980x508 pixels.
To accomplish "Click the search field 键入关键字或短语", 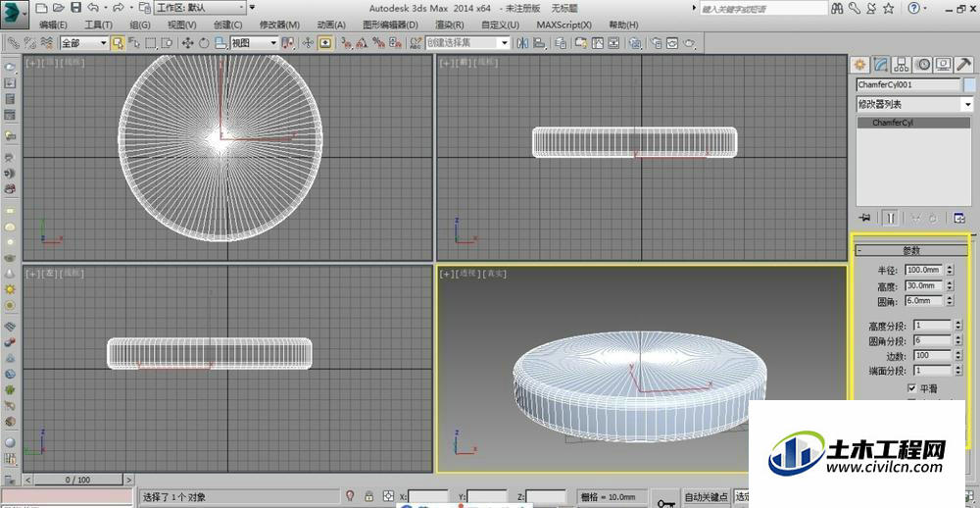I will click(x=762, y=9).
